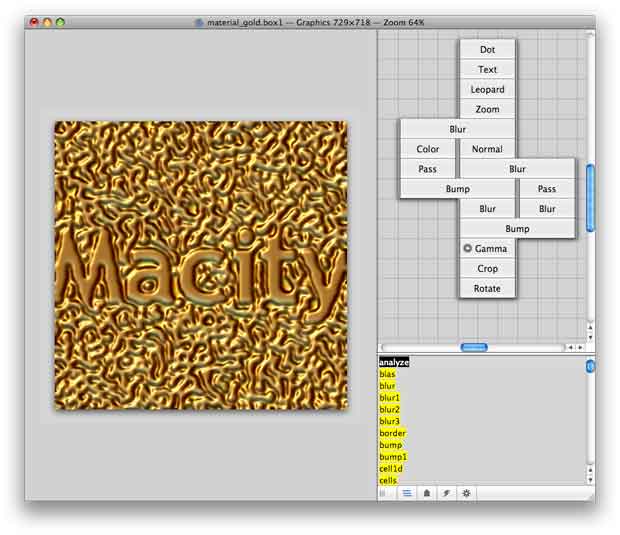Select the Blur node beneath Normal
The height and width of the screenshot is (535, 620).
pyautogui.click(x=517, y=169)
